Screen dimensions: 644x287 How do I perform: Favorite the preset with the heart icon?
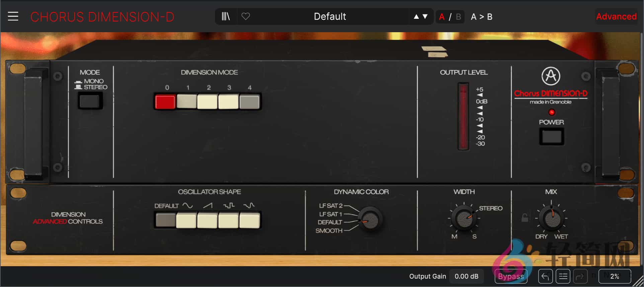tap(246, 16)
